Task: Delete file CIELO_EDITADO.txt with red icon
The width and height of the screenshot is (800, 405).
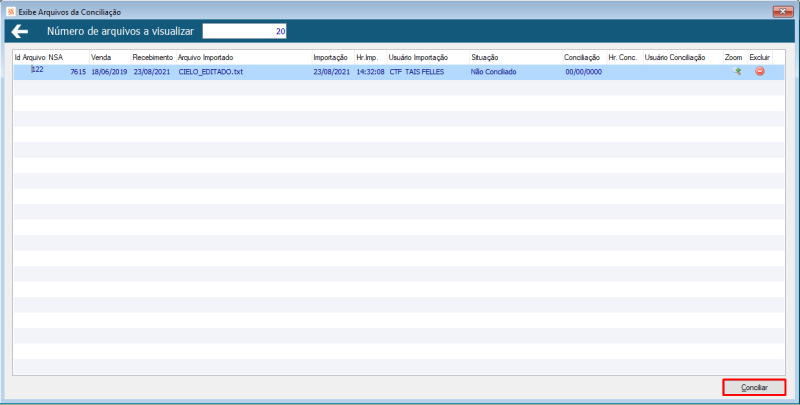Action: [x=760, y=72]
